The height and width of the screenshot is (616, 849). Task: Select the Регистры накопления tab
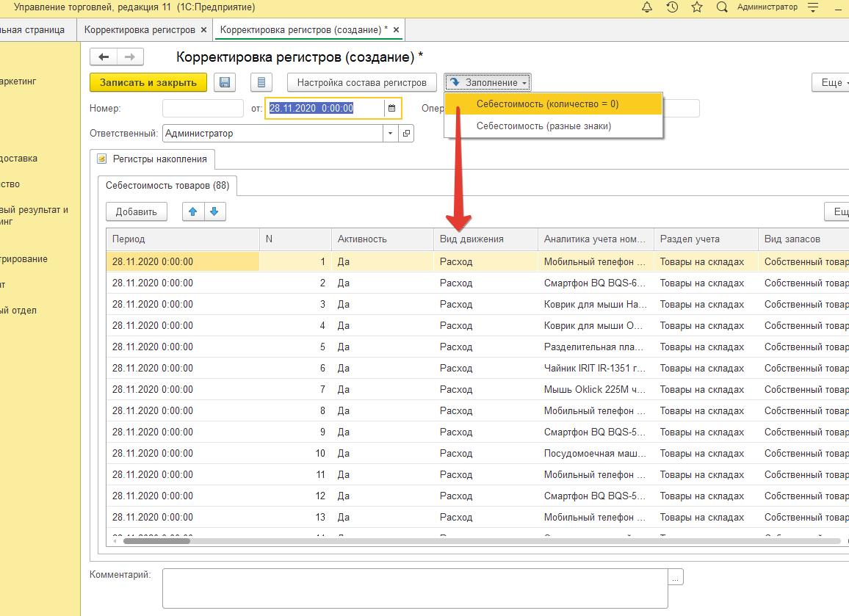153,159
